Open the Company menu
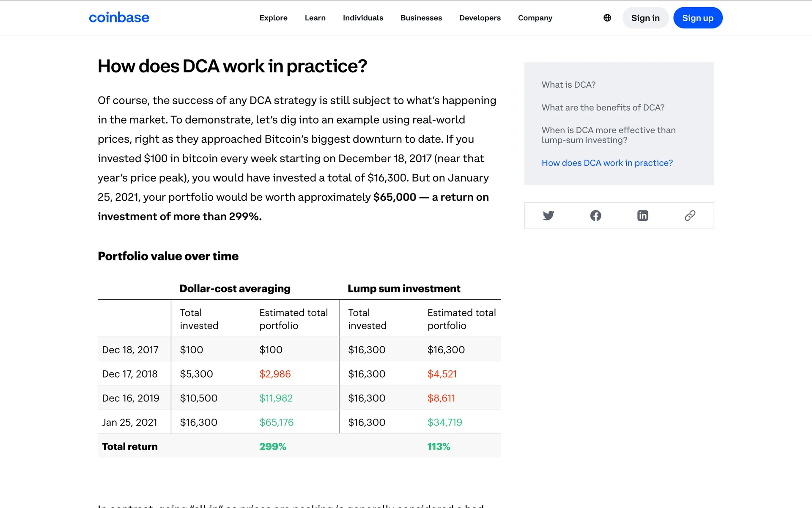The width and height of the screenshot is (812, 508). click(x=535, y=18)
